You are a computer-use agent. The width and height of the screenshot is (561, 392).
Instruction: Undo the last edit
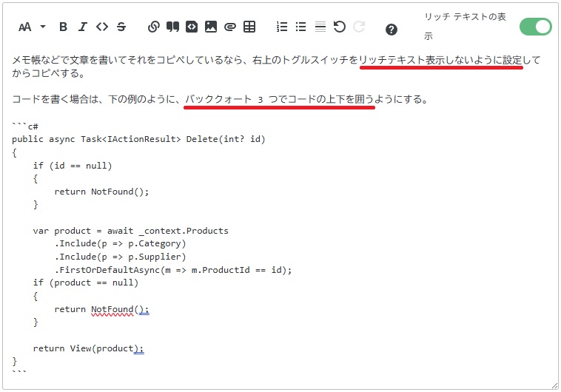click(340, 27)
